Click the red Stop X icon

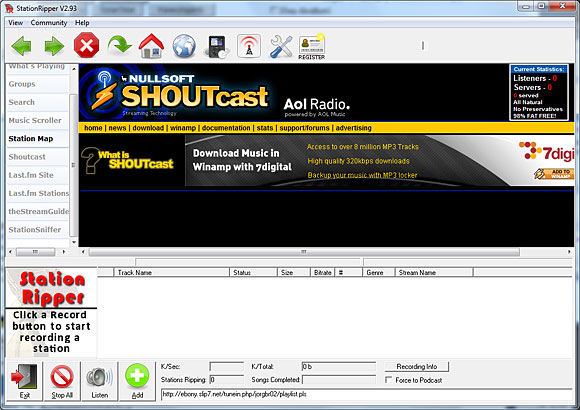pyautogui.click(x=86, y=46)
